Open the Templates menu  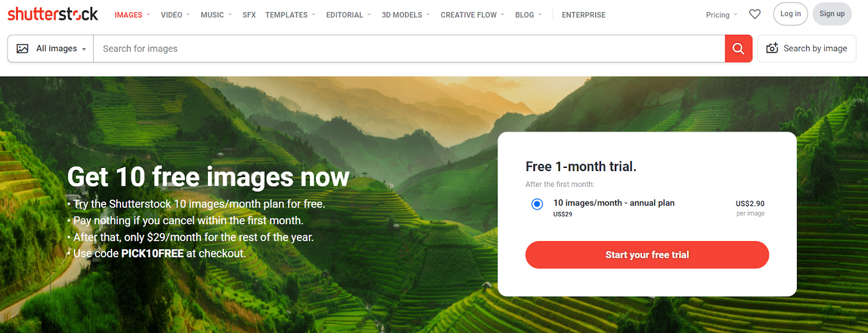pyautogui.click(x=290, y=15)
